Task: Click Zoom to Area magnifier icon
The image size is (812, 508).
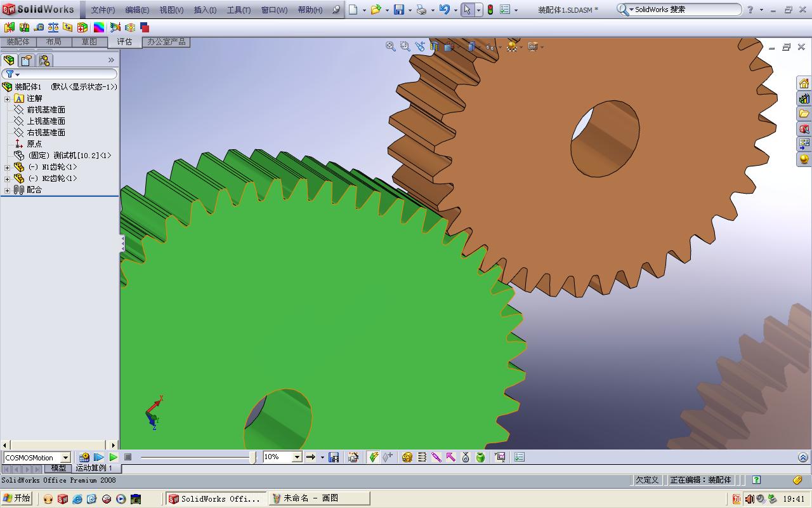Action: (x=405, y=46)
